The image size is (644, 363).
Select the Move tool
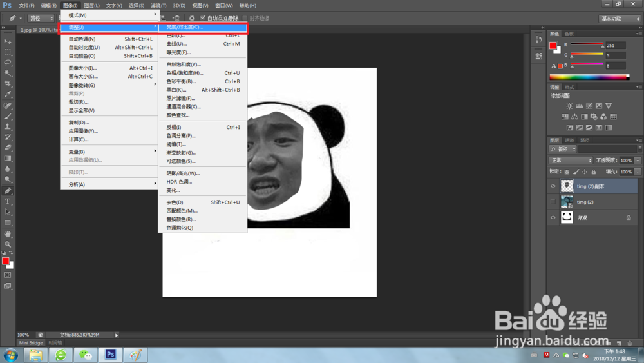tap(7, 41)
